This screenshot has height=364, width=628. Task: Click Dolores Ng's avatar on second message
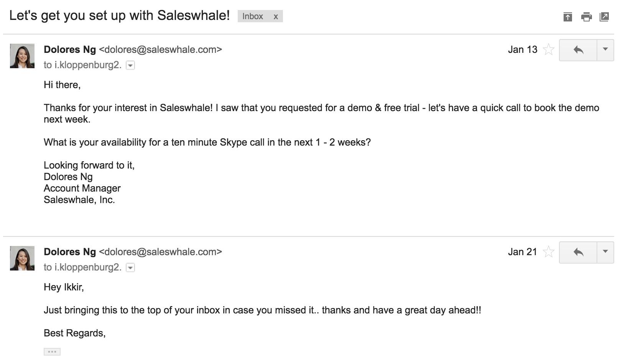pos(22,258)
